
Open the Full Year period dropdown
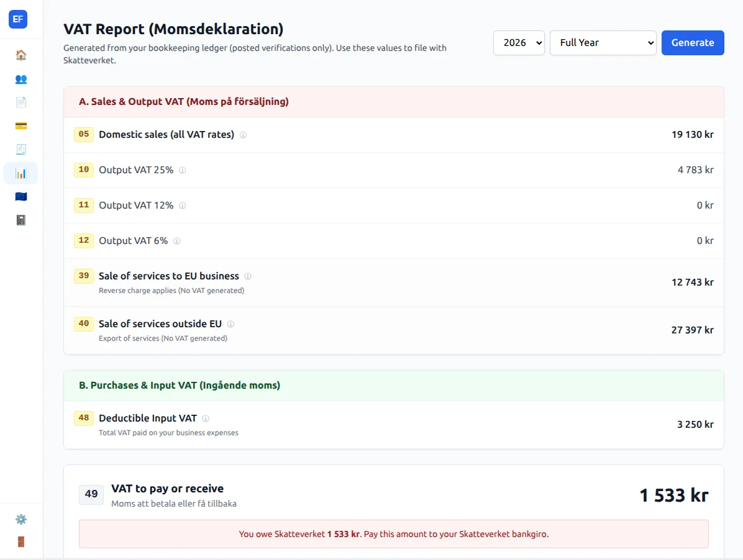pyautogui.click(x=603, y=43)
